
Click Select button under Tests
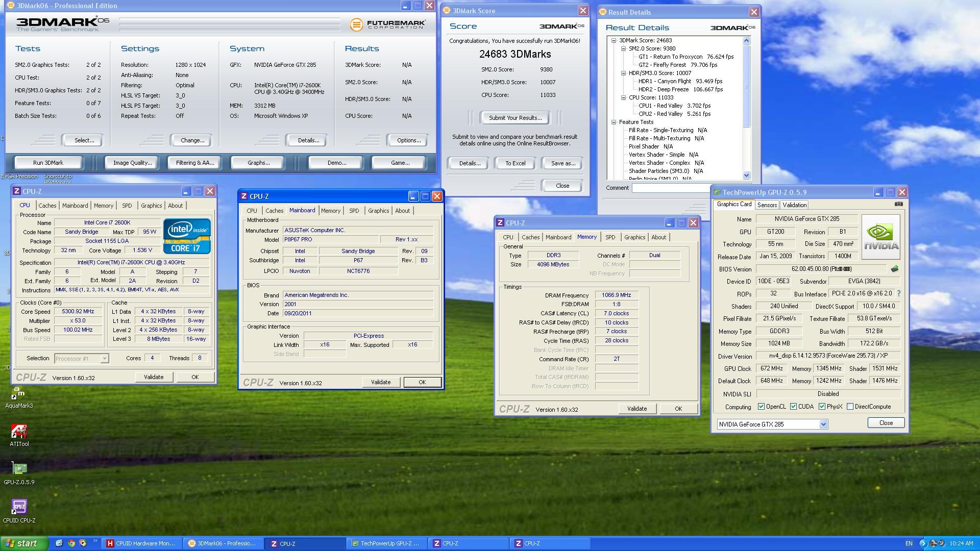pos(84,140)
